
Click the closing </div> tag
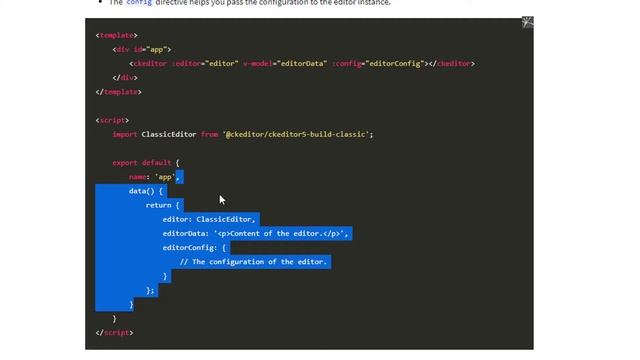(x=125, y=78)
